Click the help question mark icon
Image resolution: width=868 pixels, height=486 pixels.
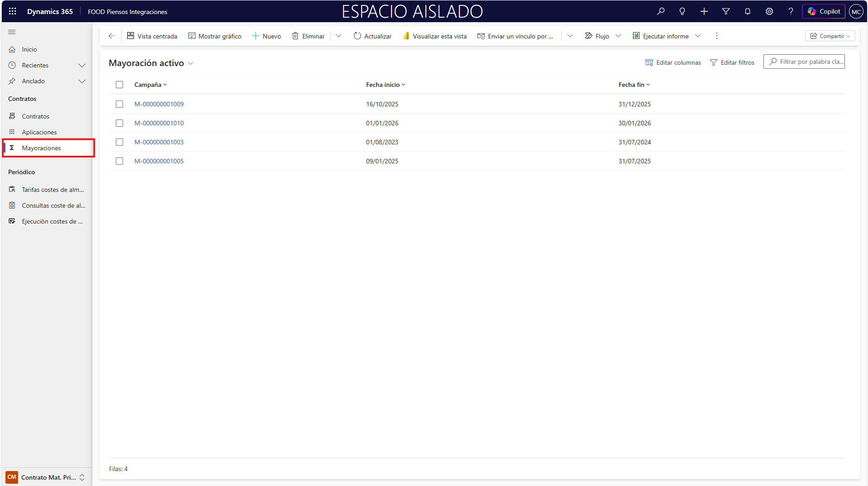tap(790, 11)
